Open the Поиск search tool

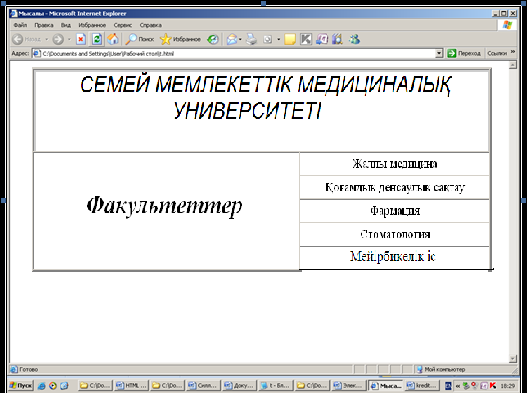click(x=140, y=39)
